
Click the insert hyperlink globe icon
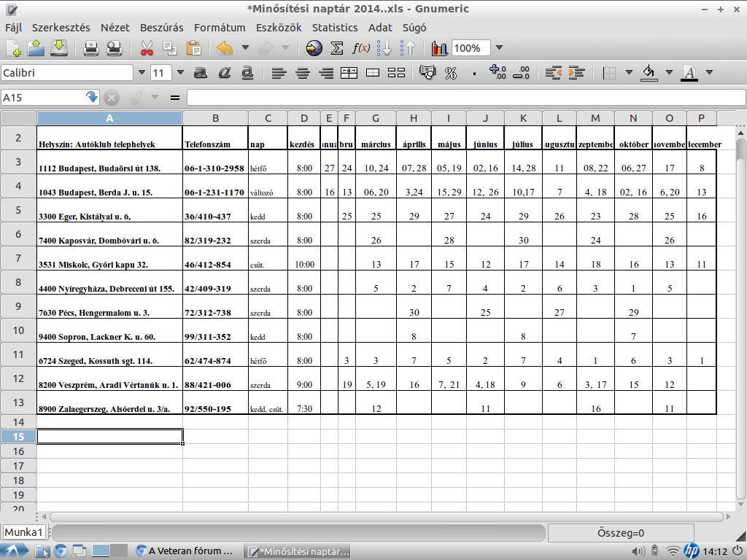[314, 49]
